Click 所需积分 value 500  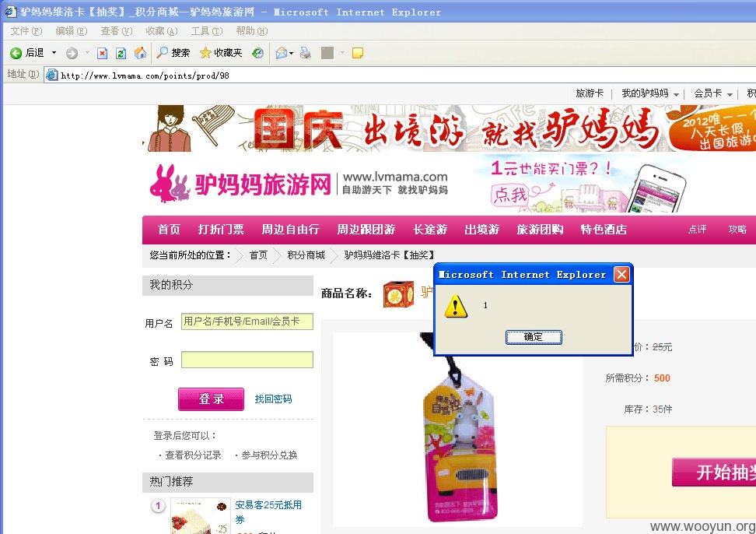[x=662, y=378]
